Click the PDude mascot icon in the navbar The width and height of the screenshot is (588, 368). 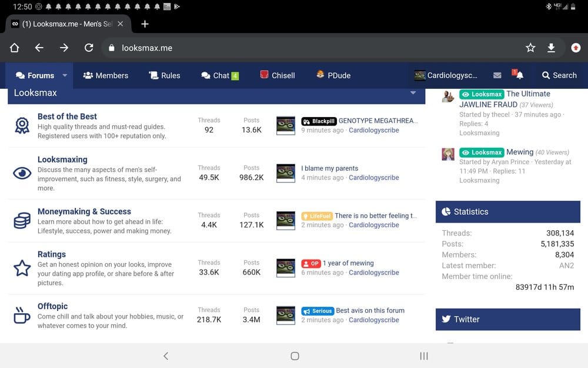pos(320,75)
